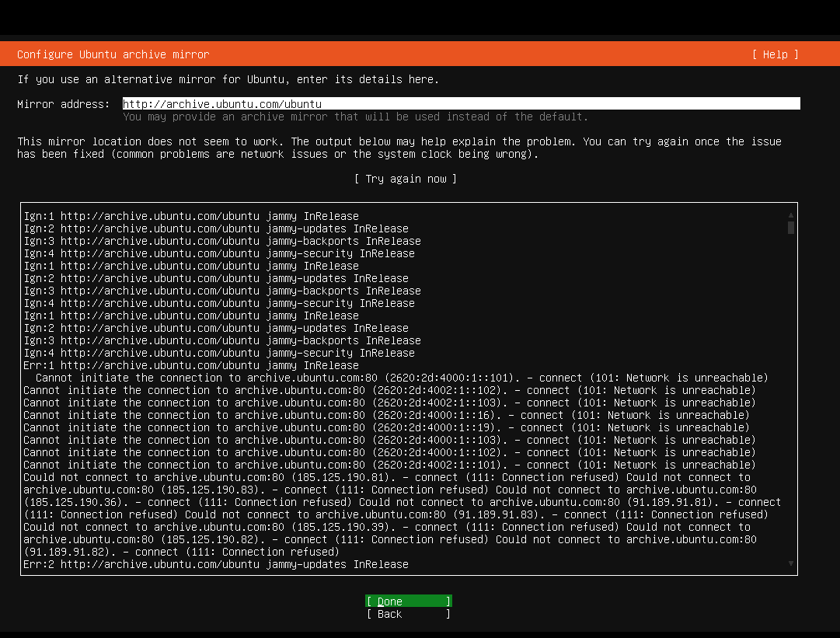Image resolution: width=840 pixels, height=638 pixels.
Task: Select the Done button
Action: [408, 601]
